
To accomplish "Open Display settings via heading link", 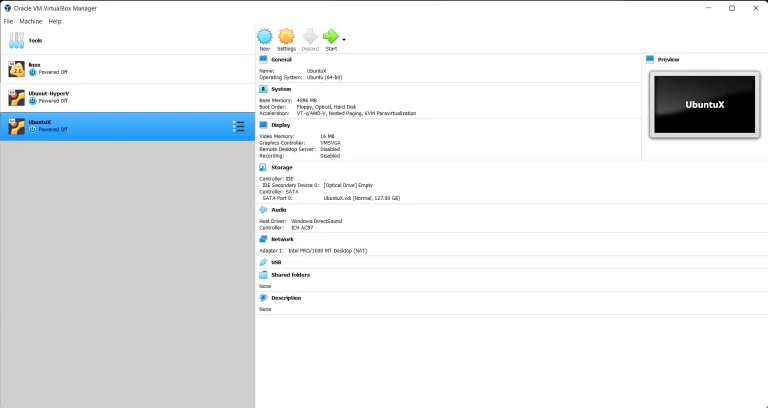I will [x=281, y=125].
